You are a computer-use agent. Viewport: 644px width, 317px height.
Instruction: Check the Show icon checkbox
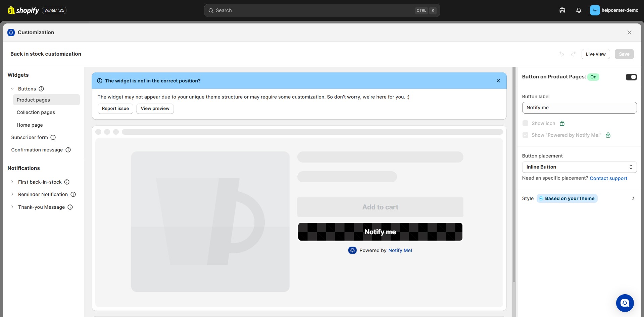526,123
